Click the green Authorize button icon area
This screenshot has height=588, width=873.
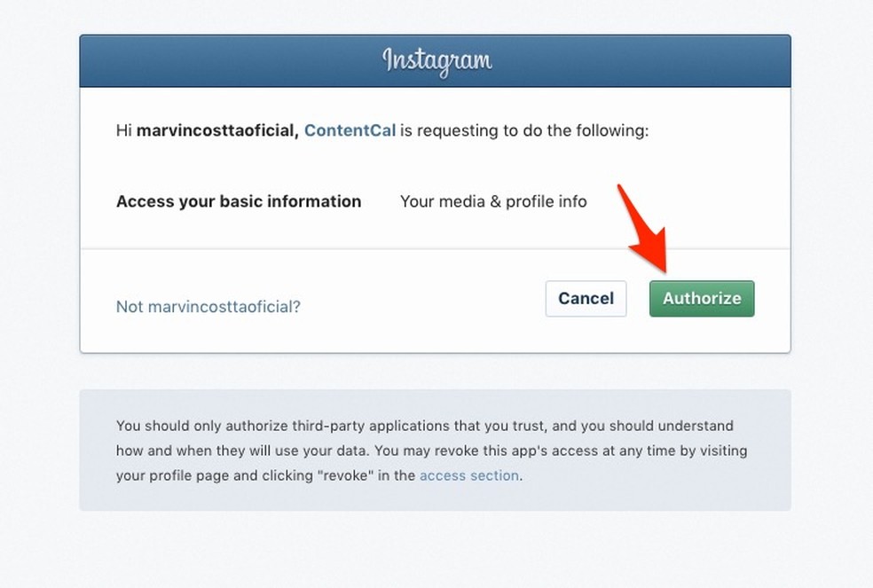701,299
